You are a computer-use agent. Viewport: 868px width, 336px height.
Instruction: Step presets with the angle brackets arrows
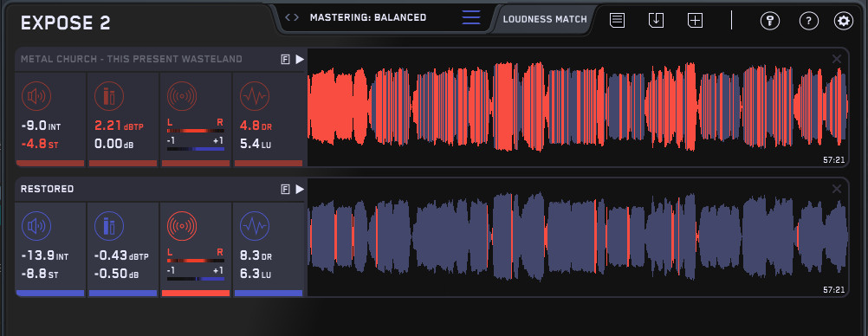tap(292, 17)
